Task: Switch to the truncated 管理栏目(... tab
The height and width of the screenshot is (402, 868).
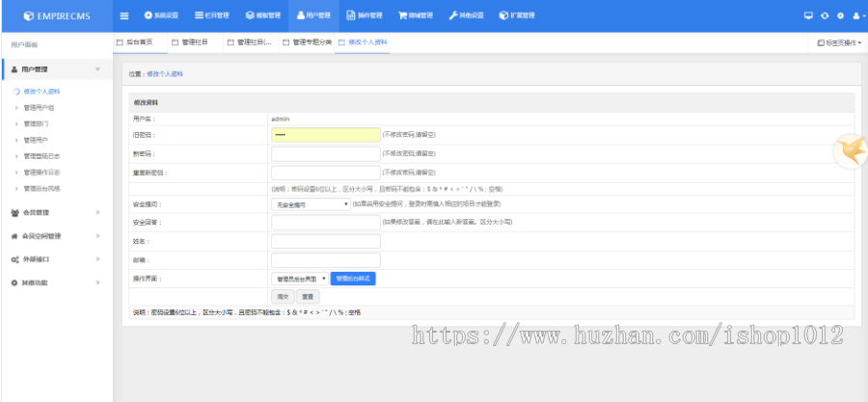Action: pos(251,42)
